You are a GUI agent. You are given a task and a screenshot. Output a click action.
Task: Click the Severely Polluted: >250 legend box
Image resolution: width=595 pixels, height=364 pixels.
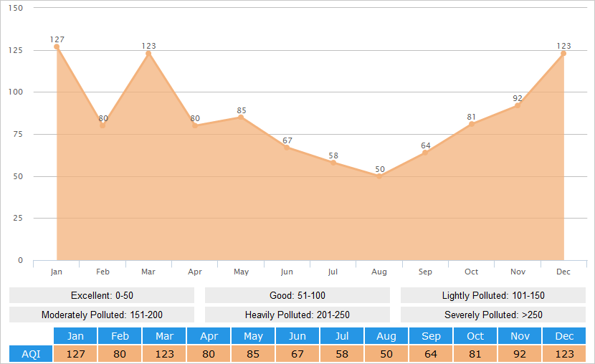click(x=493, y=315)
